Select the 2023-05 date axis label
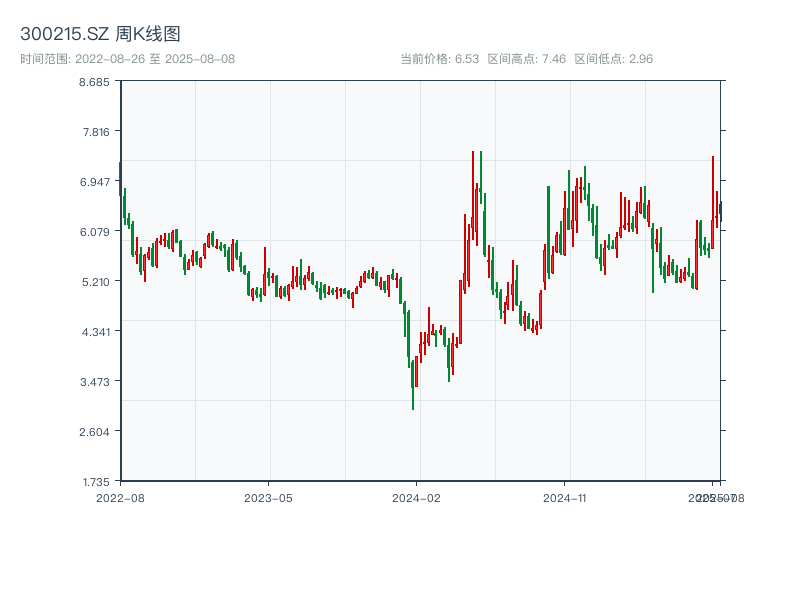 pyautogui.click(x=268, y=497)
